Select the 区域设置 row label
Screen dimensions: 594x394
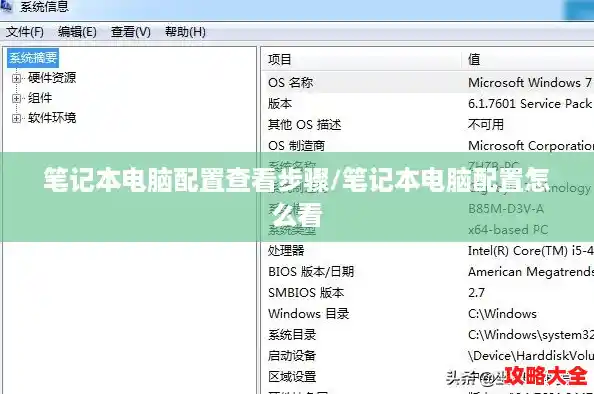tap(292, 377)
